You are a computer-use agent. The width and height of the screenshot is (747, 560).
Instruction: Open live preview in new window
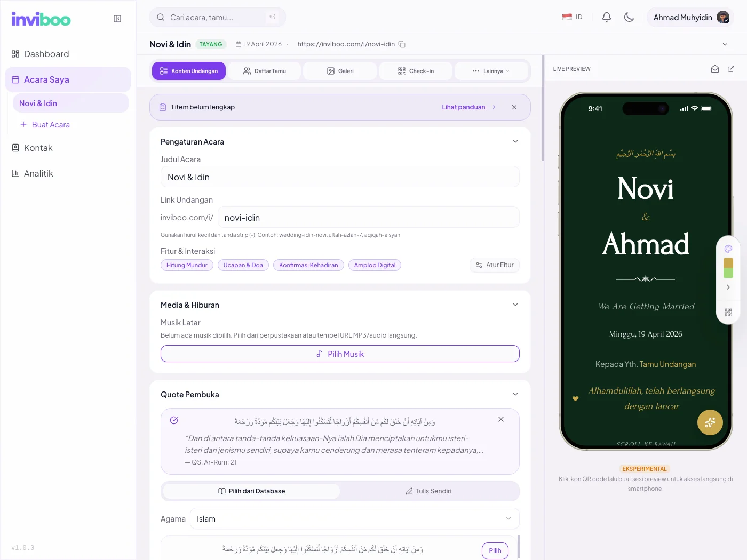[x=731, y=69]
